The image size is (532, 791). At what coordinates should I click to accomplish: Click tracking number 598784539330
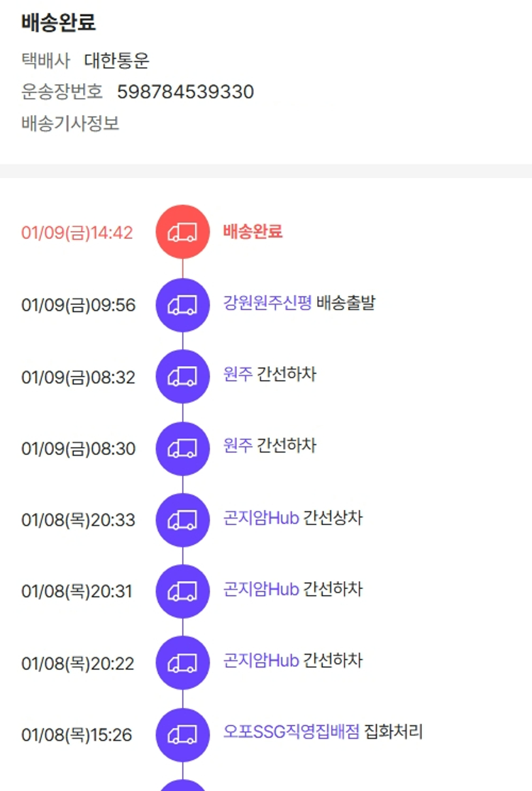pos(185,92)
